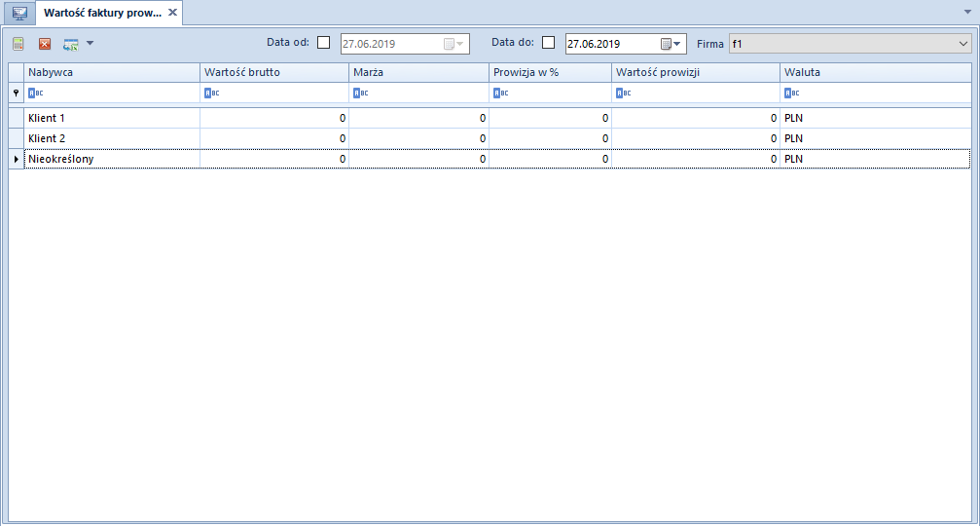Click the export to spreadsheet icon
980x526 pixels.
[71, 44]
